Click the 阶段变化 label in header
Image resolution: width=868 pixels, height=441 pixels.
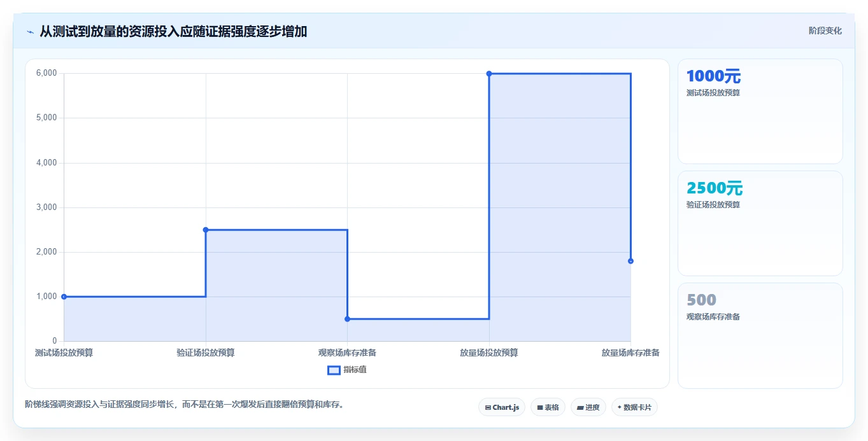825,31
